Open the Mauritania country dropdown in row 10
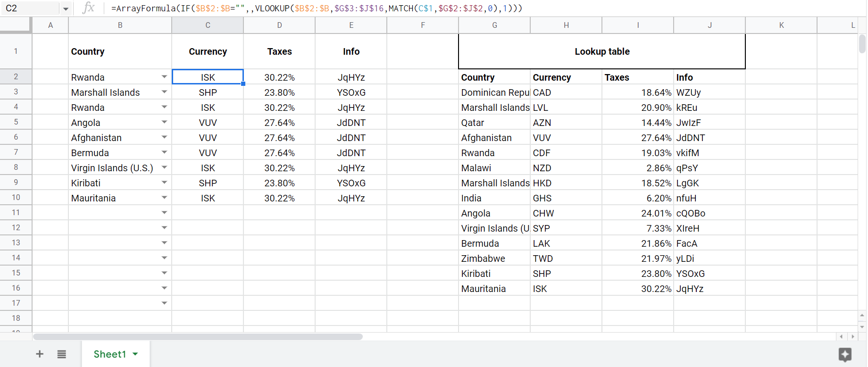 (164, 197)
